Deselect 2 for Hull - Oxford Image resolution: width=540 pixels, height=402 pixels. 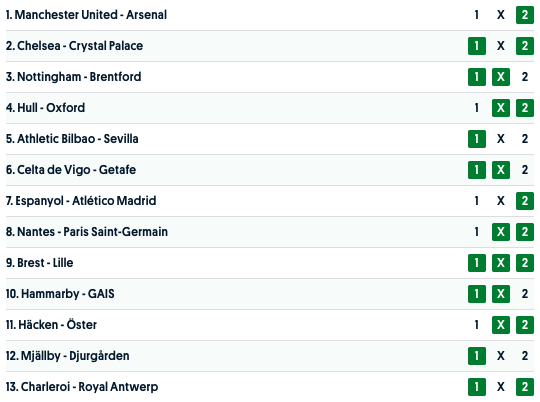point(525,108)
